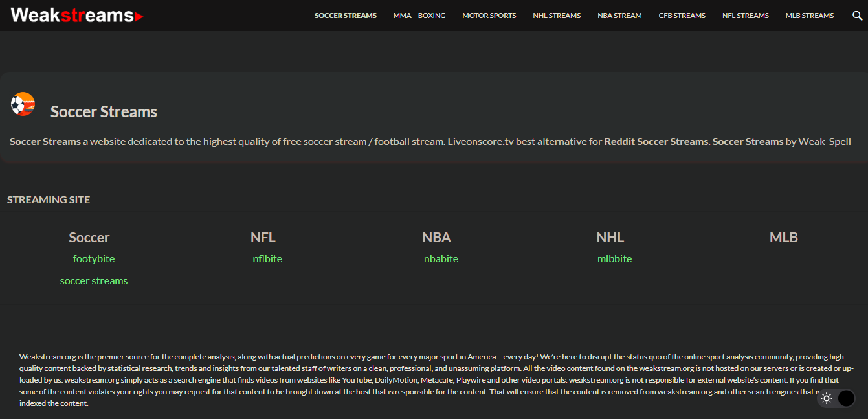
Task: Click the Soccer Streams page heading
Action: tap(104, 112)
